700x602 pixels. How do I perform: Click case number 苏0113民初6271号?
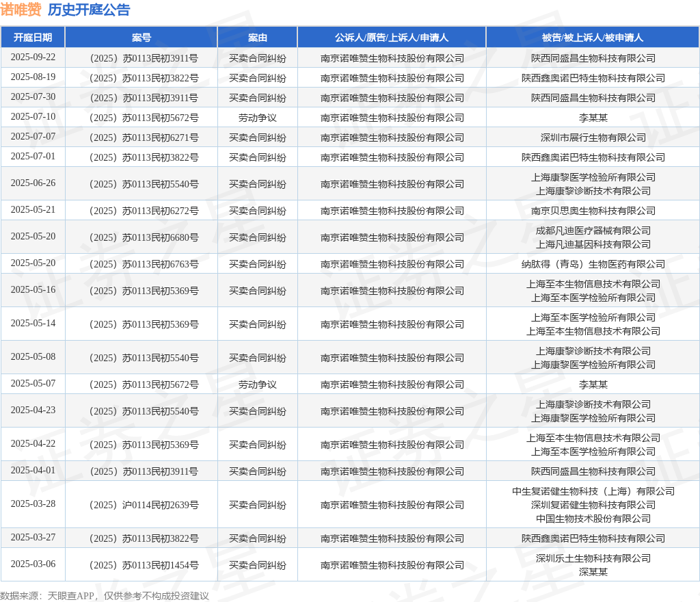tap(160, 138)
